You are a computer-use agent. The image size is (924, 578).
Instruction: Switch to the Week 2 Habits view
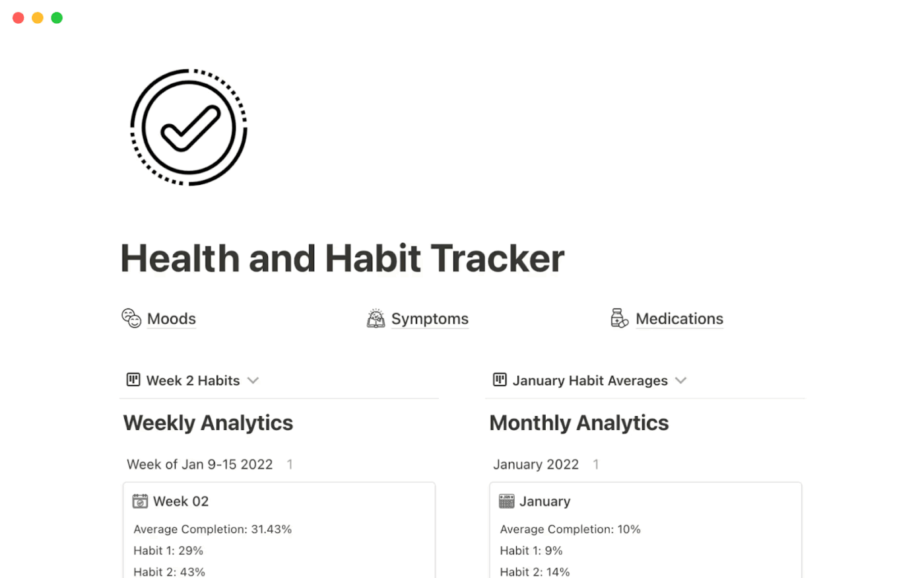(191, 380)
